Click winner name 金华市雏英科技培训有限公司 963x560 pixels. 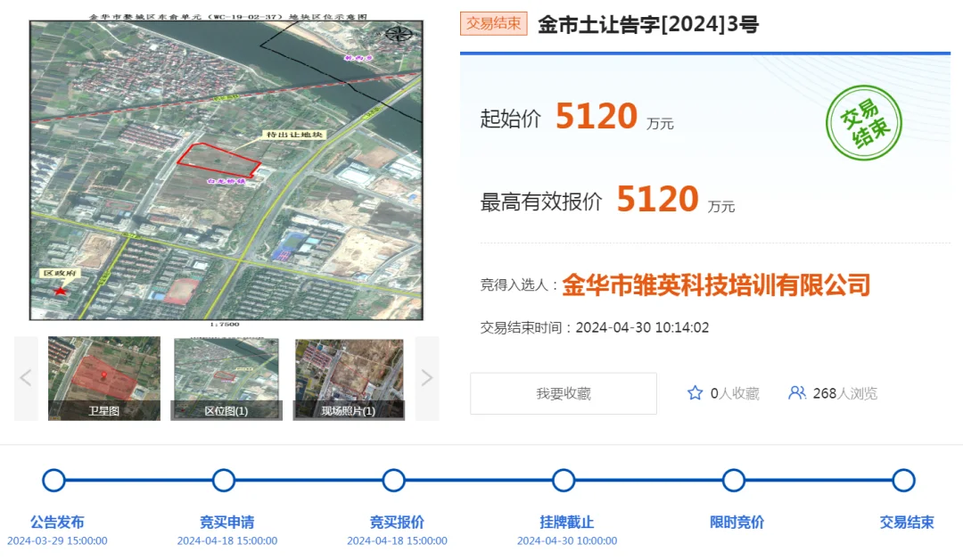click(x=716, y=285)
